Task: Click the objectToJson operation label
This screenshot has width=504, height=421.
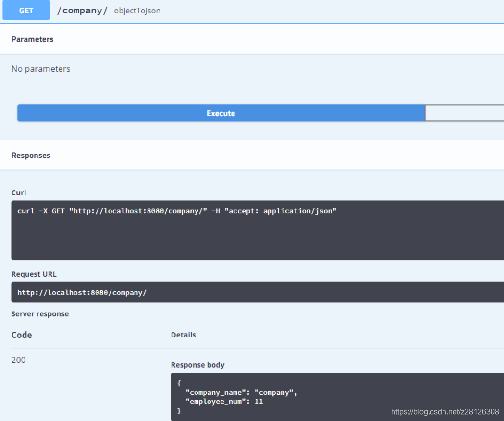Action: pyautogui.click(x=137, y=11)
